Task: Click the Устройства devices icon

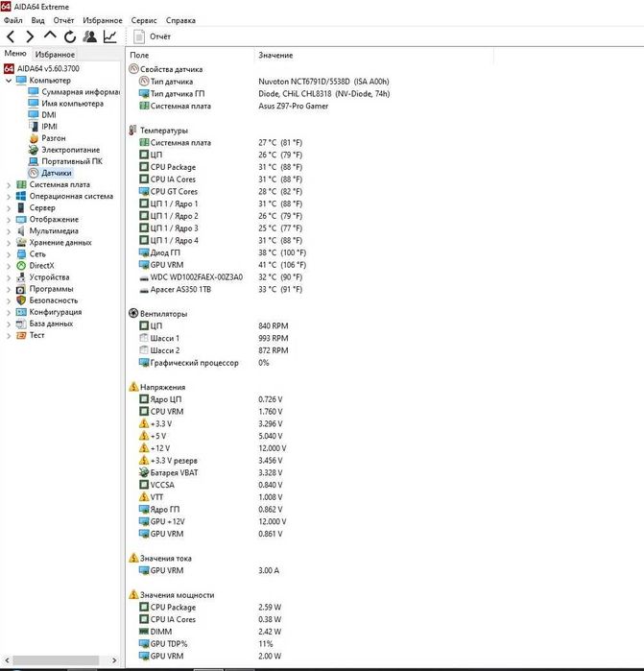Action: (21, 277)
